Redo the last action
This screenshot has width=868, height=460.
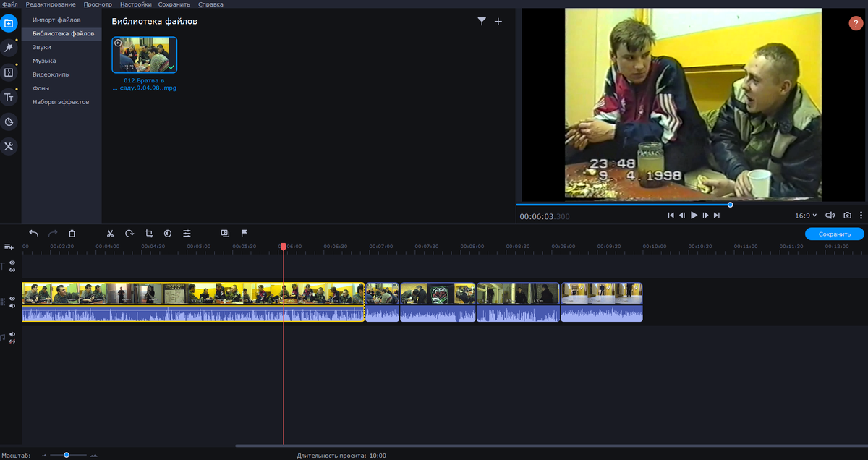click(x=52, y=233)
